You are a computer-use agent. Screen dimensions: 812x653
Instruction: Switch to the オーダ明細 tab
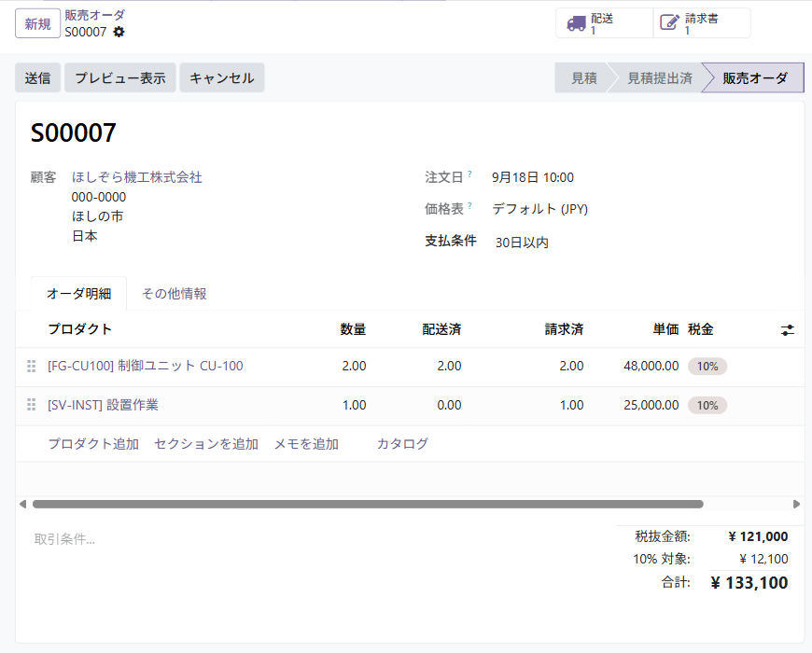pyautogui.click(x=78, y=294)
